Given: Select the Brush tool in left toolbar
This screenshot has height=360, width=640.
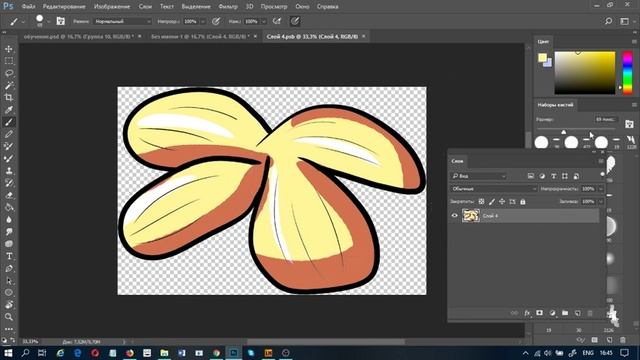Looking at the screenshot, I should tap(9, 122).
